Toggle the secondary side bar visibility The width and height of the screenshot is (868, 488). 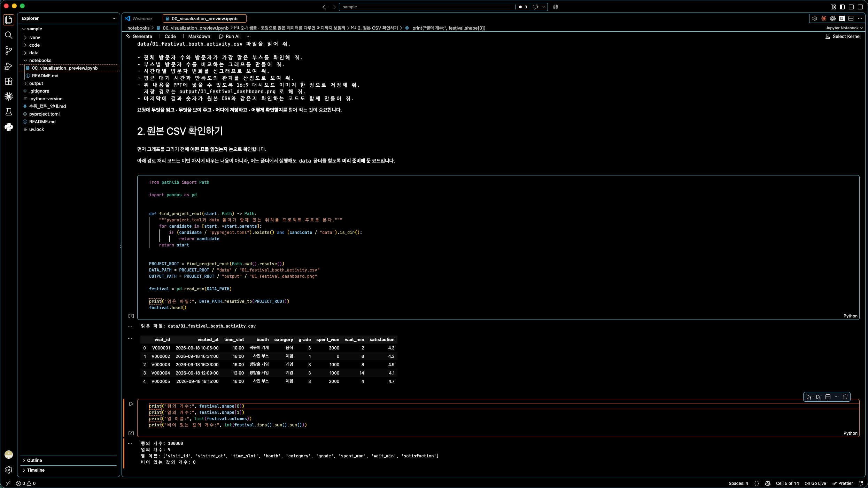point(860,7)
